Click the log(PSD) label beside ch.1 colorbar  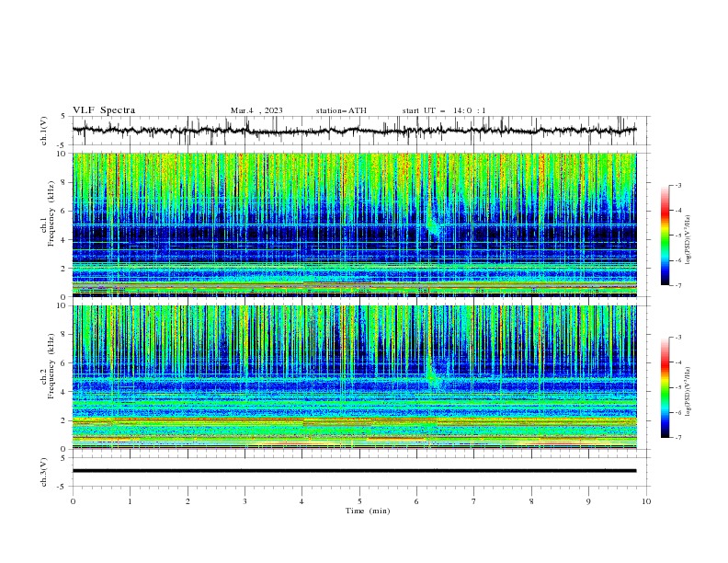[688, 240]
